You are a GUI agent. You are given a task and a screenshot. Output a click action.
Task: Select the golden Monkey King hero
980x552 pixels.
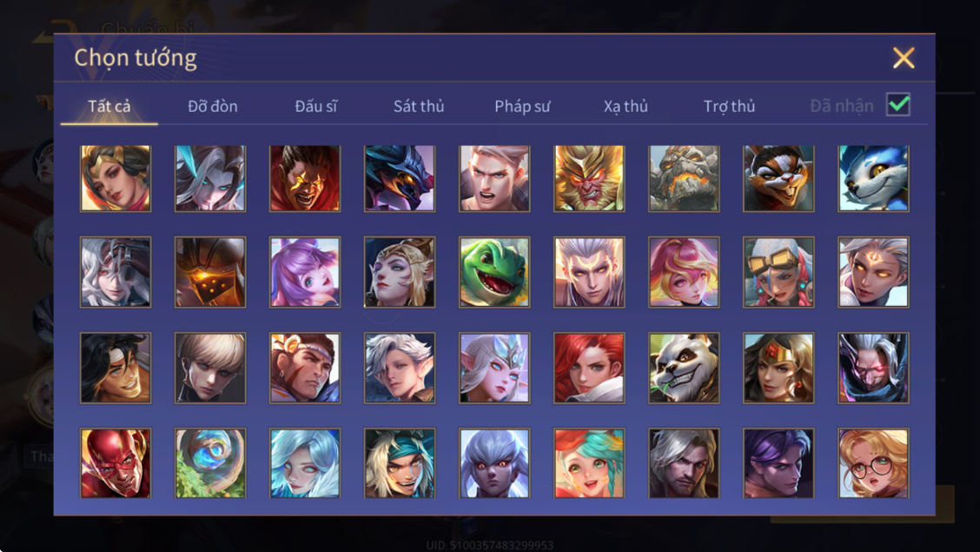(x=589, y=178)
